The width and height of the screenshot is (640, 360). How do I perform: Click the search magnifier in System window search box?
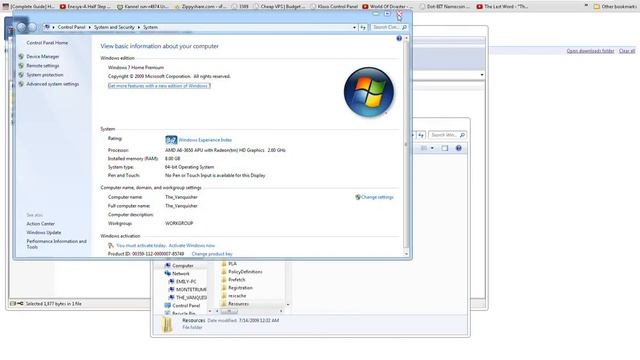point(404,27)
